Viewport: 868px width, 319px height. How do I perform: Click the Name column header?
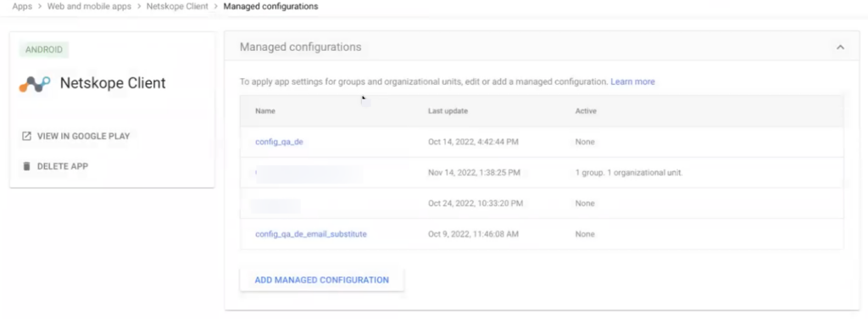click(x=265, y=111)
